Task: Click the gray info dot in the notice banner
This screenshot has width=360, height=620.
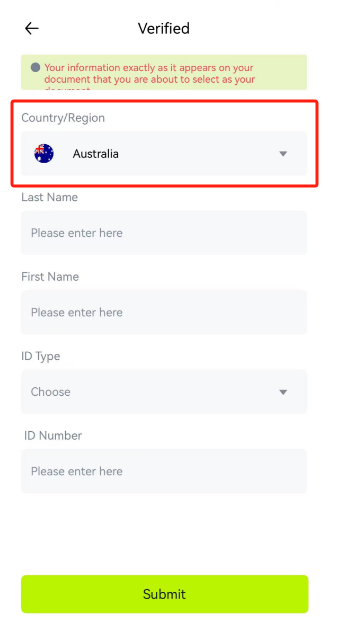Action: (x=36, y=67)
